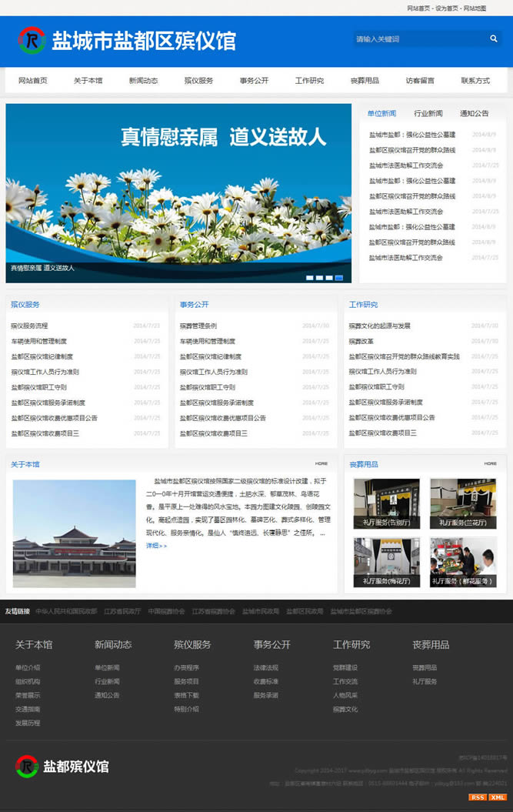Open 关于本馆 in the main navigation bar
Screen dimensions: 513x812
pyautogui.click(x=88, y=80)
